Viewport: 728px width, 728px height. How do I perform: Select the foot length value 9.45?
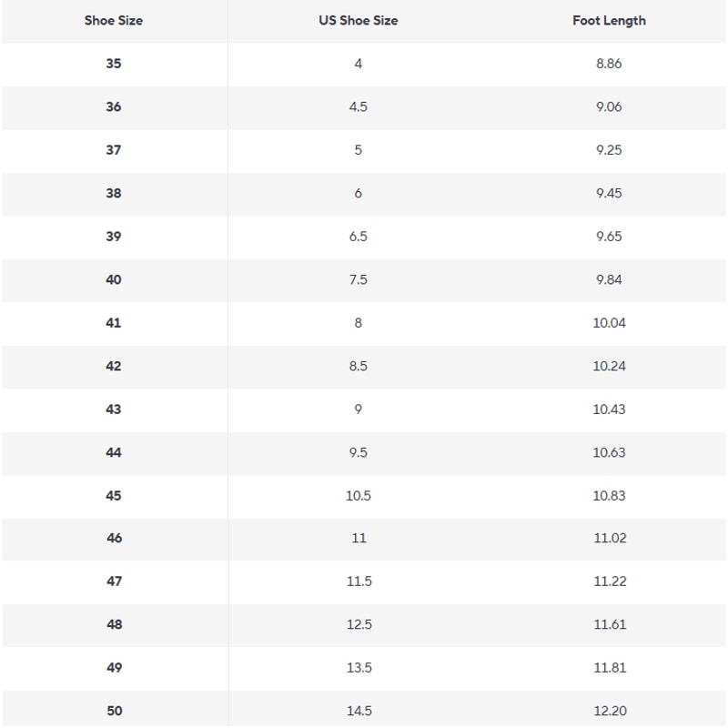click(x=609, y=193)
